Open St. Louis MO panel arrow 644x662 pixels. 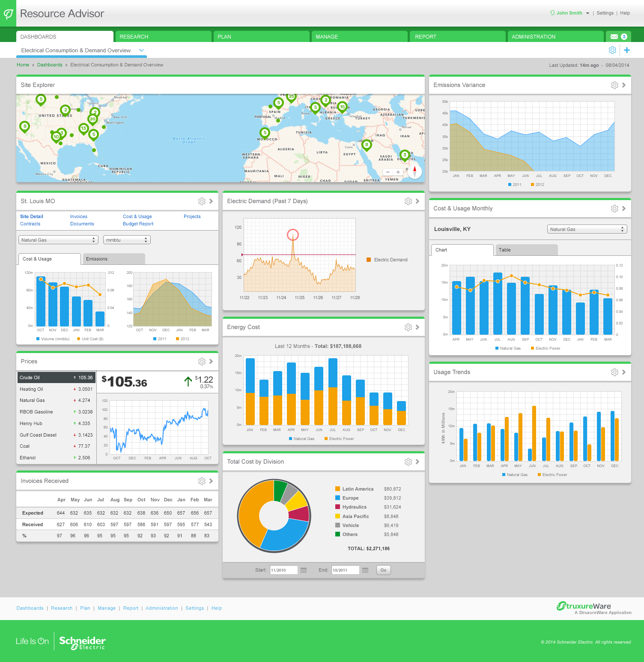(211, 201)
